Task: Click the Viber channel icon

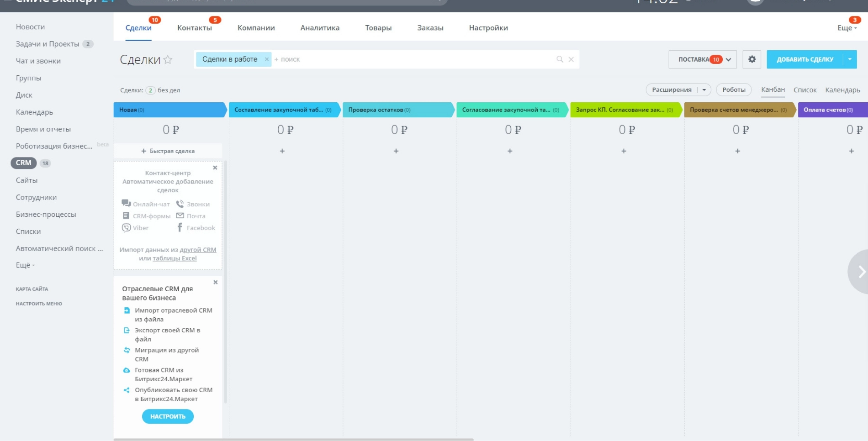Action: coord(126,228)
